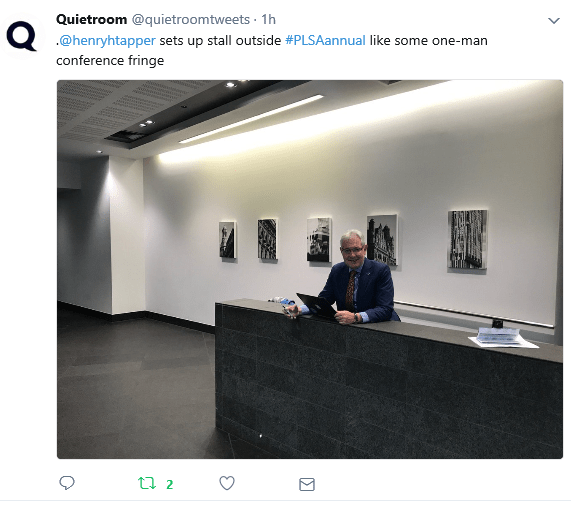Like the tweet with the heart icon
The image size is (571, 507).
pyautogui.click(x=227, y=483)
